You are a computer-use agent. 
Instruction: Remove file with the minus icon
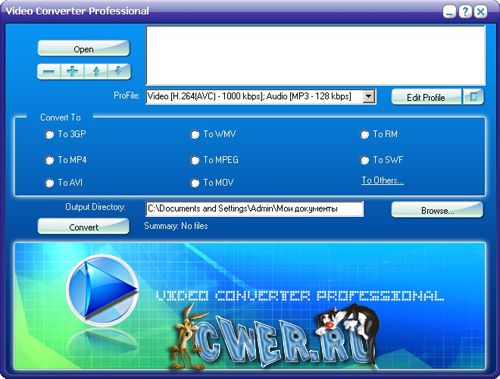pos(49,72)
